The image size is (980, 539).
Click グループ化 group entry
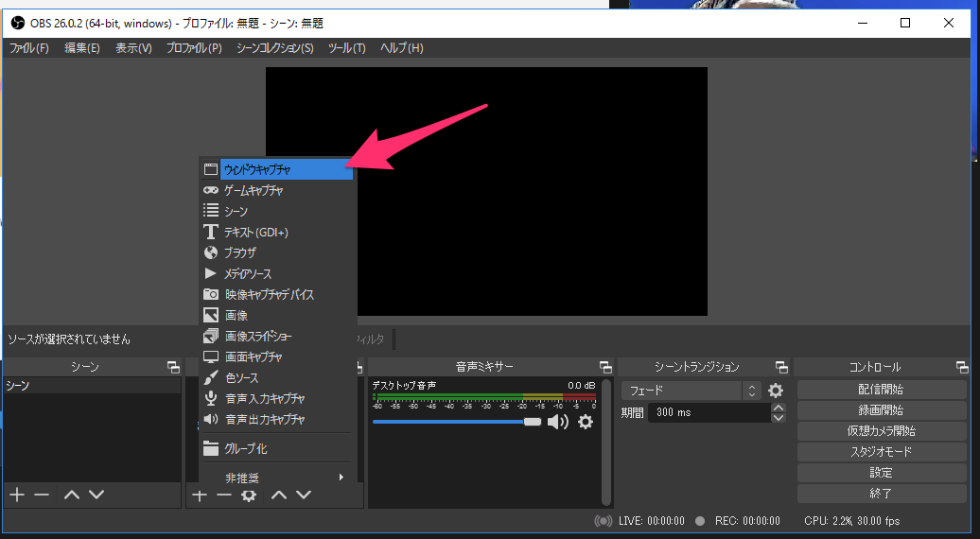click(x=277, y=448)
